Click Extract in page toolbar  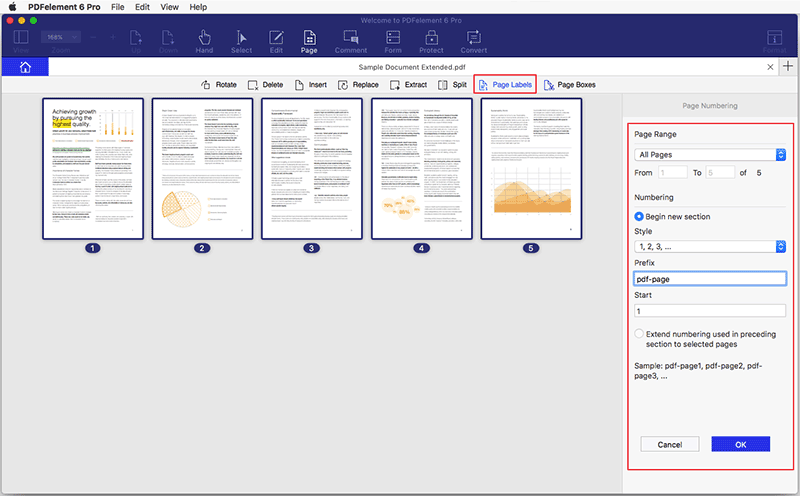(x=408, y=85)
